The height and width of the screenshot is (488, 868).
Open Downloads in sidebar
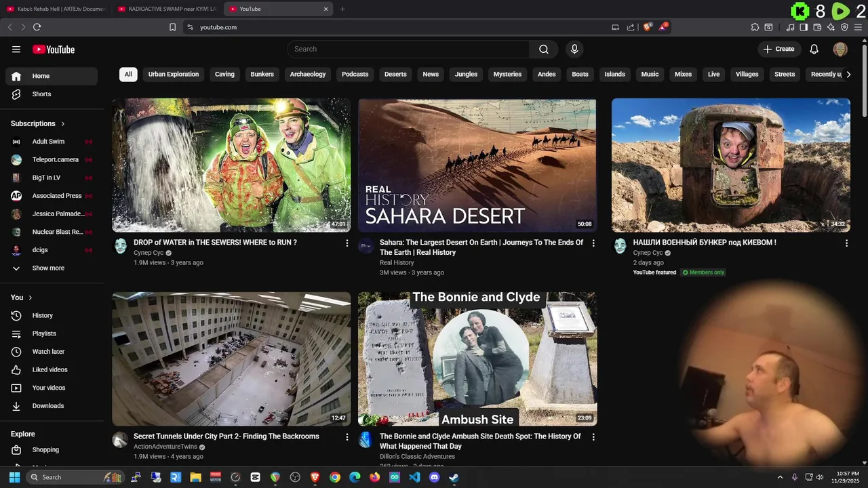[x=52, y=406]
